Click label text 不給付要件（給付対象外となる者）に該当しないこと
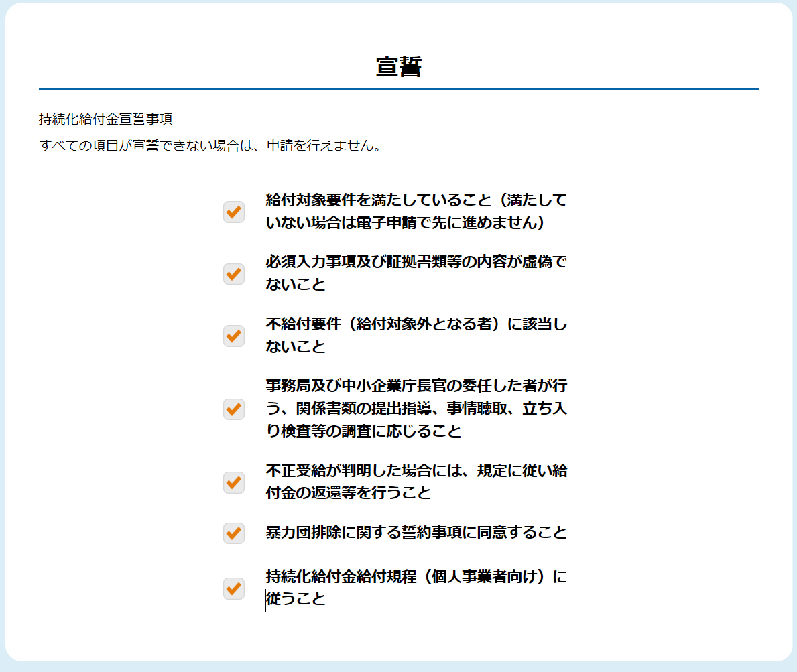Image resolution: width=797 pixels, height=672 pixels. coord(416,335)
